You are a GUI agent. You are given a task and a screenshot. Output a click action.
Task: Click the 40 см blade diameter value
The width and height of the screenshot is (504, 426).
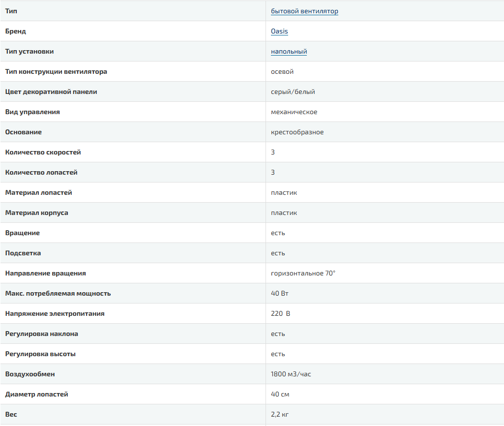point(280,394)
